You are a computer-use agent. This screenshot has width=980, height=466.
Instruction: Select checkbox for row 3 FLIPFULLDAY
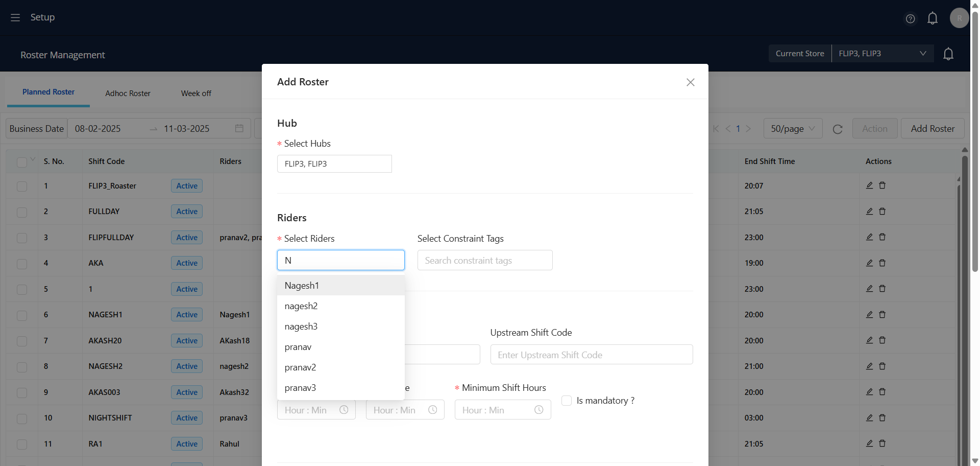22,238
